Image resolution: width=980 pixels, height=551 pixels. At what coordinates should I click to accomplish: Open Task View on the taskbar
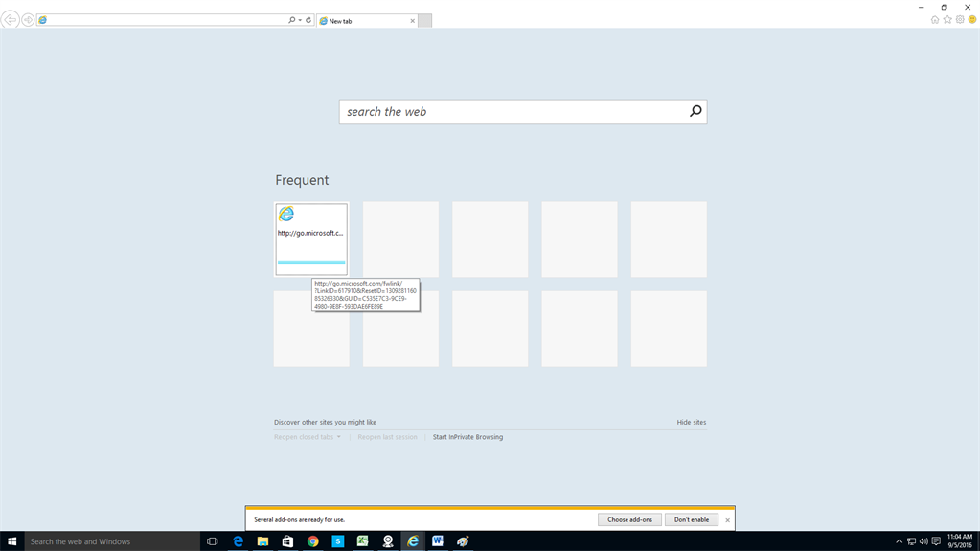point(213,541)
